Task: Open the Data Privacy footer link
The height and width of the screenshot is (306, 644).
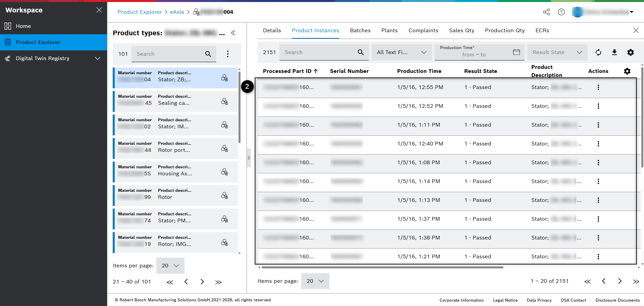Action: click(539, 300)
